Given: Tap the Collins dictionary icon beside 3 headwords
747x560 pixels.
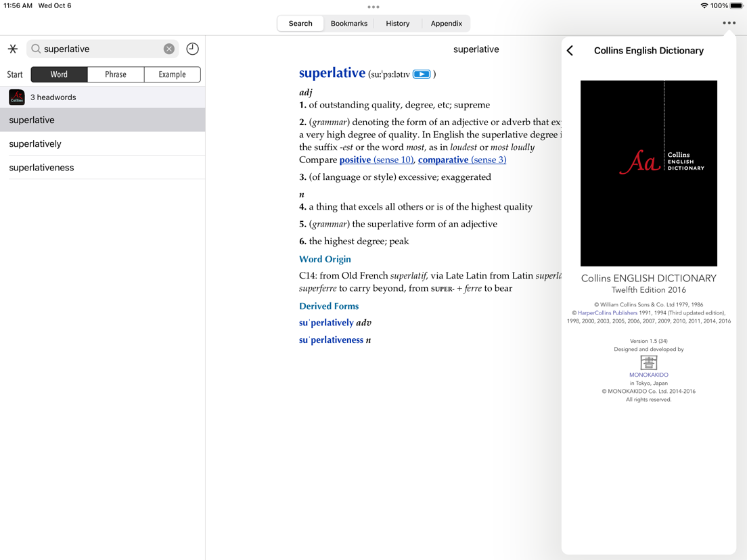Looking at the screenshot, I should click(x=17, y=97).
